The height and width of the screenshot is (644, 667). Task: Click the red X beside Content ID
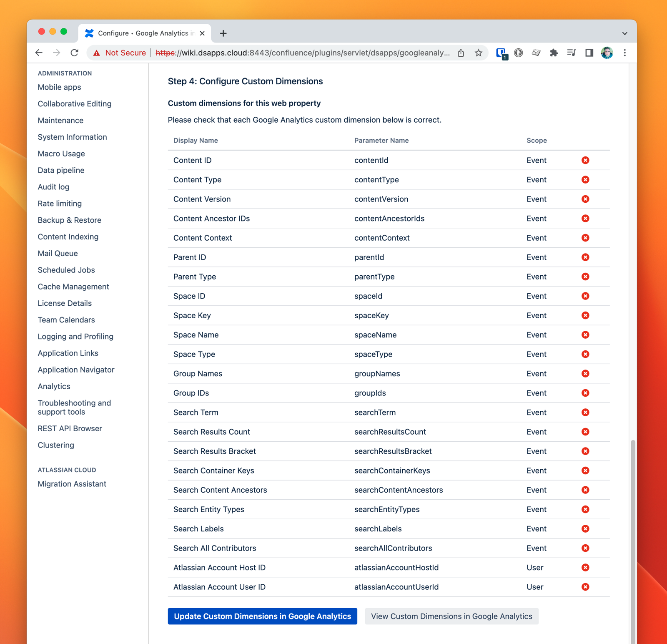585,160
